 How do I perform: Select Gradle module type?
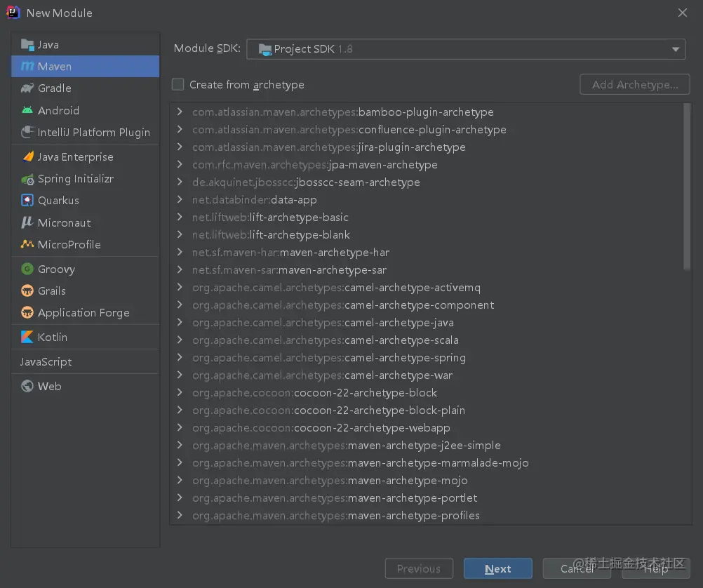point(85,88)
